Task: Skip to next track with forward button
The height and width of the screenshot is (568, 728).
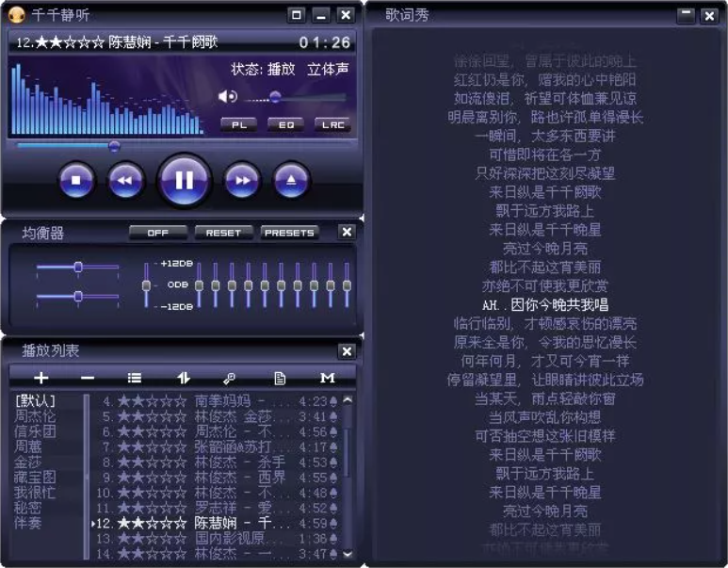Action: click(x=242, y=180)
